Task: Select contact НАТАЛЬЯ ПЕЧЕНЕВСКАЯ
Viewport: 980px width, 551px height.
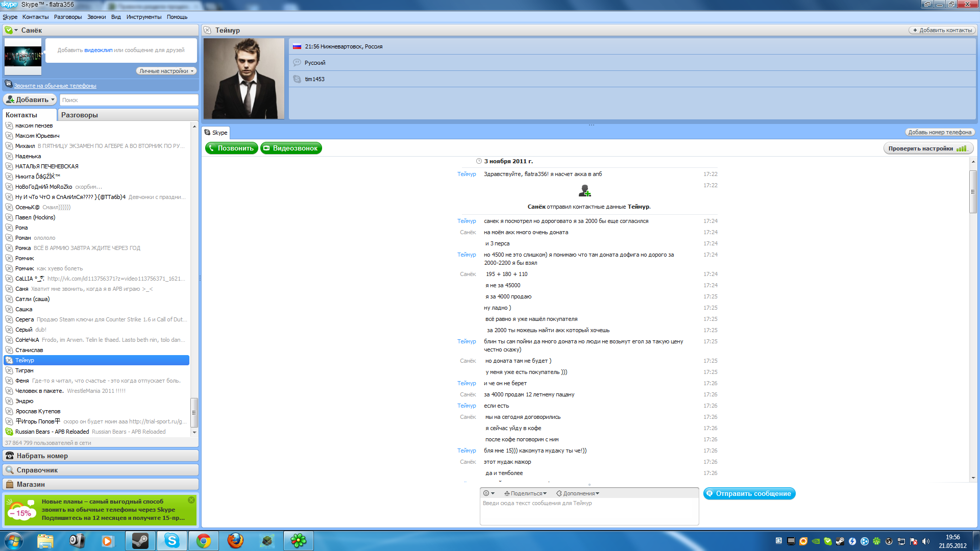Action: pos(96,166)
